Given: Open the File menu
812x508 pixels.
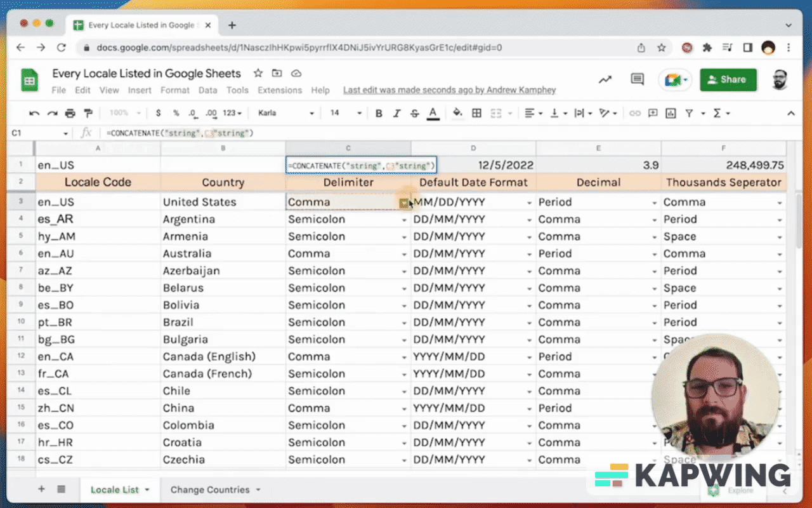Looking at the screenshot, I should (x=58, y=90).
